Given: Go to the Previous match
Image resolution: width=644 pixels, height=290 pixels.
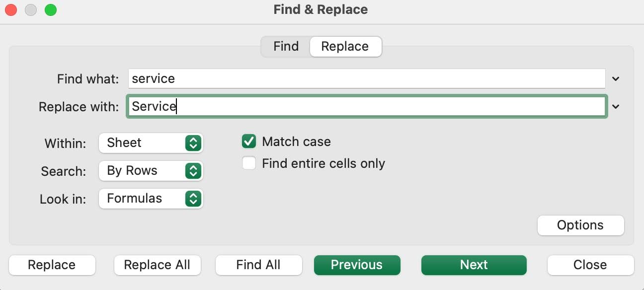Looking at the screenshot, I should (357, 265).
